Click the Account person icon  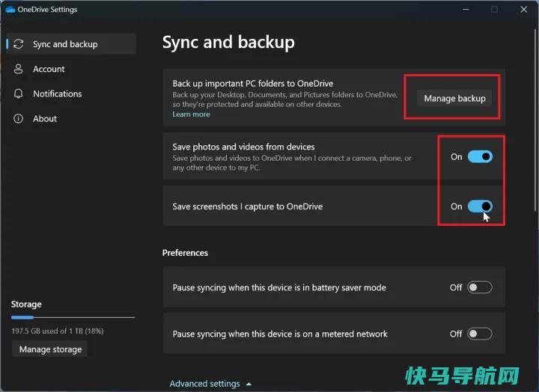[18, 69]
